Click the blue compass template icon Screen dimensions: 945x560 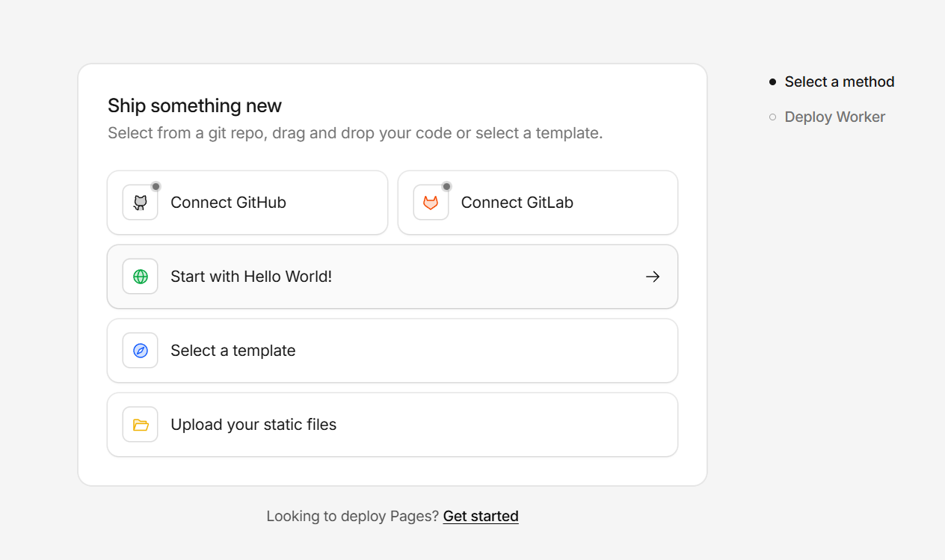tap(141, 351)
